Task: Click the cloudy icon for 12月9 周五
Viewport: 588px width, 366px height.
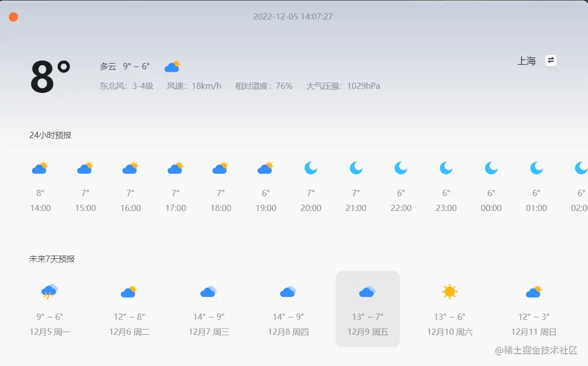Action: pyautogui.click(x=367, y=292)
